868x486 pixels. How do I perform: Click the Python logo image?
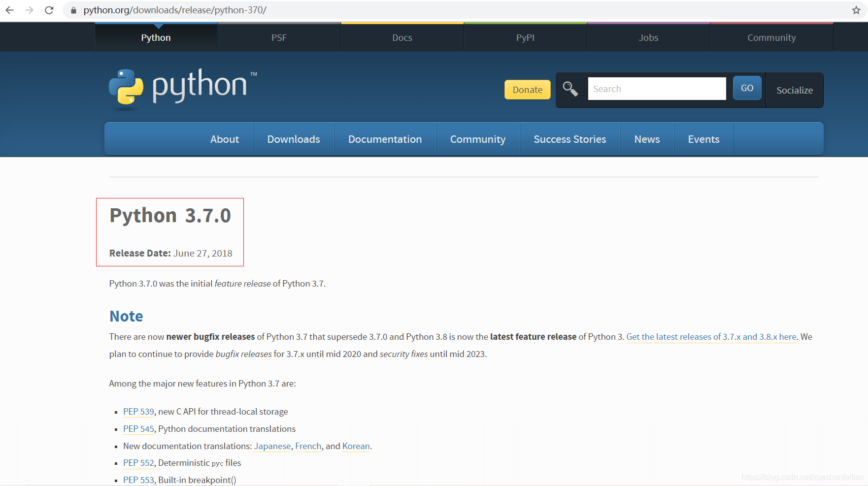tap(183, 89)
